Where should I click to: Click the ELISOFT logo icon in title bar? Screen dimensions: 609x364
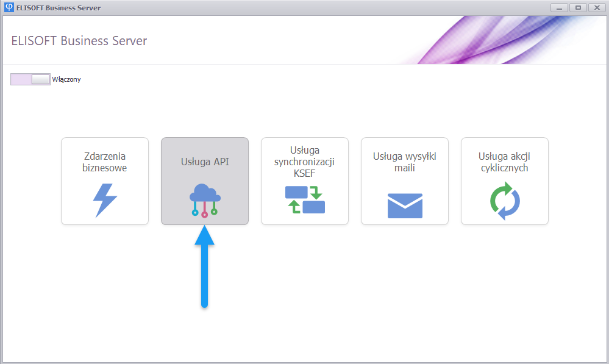[x=8, y=8]
